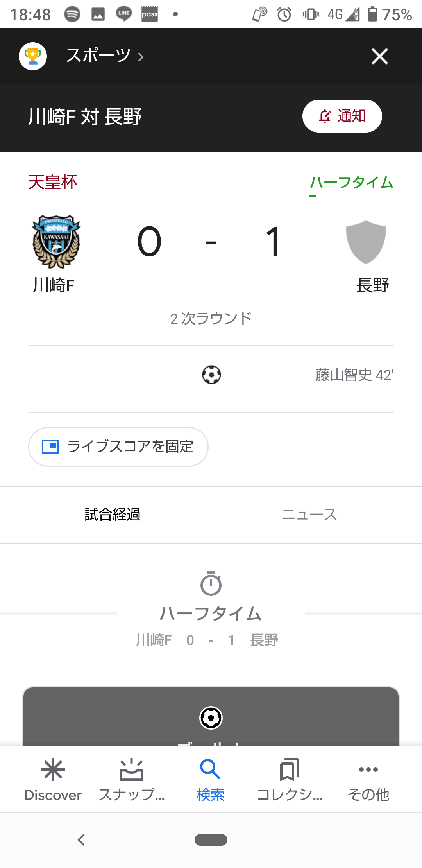Pin live score with ライブスコアを固定

[118, 447]
